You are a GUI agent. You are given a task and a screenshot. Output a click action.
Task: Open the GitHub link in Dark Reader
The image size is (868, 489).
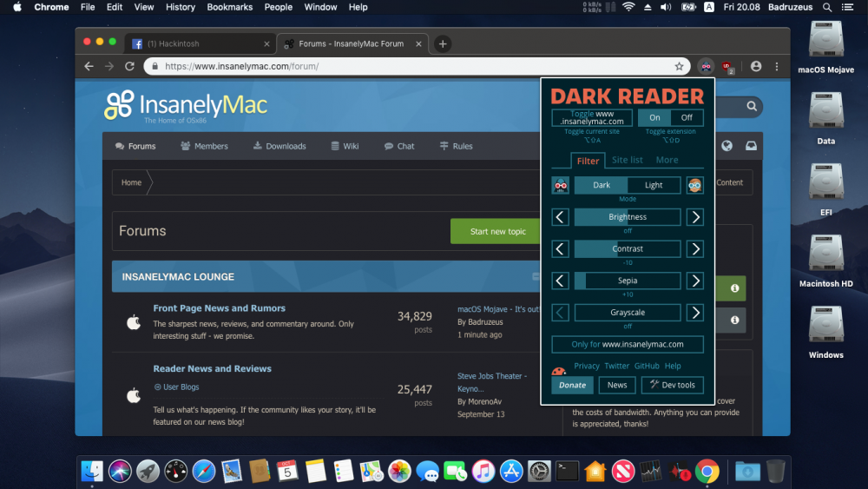(x=647, y=366)
